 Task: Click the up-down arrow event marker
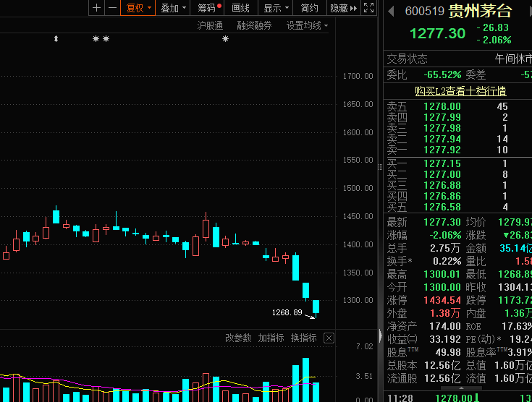click(56, 39)
